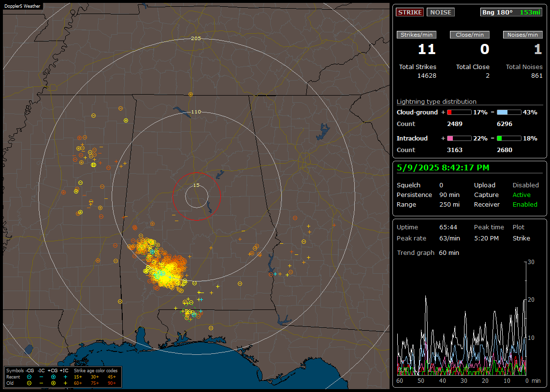Click the Trend graph 60 min value

point(449,253)
